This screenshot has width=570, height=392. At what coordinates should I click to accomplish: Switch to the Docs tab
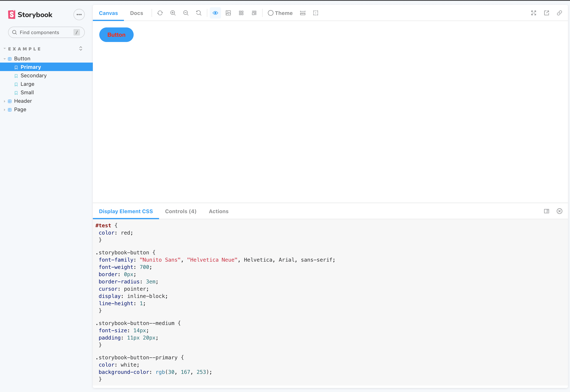(x=136, y=13)
